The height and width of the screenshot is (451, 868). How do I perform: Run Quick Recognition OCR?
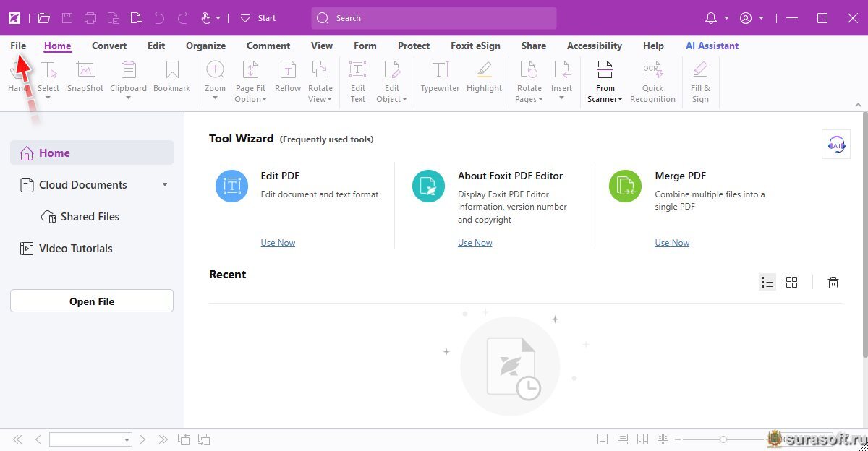point(652,71)
